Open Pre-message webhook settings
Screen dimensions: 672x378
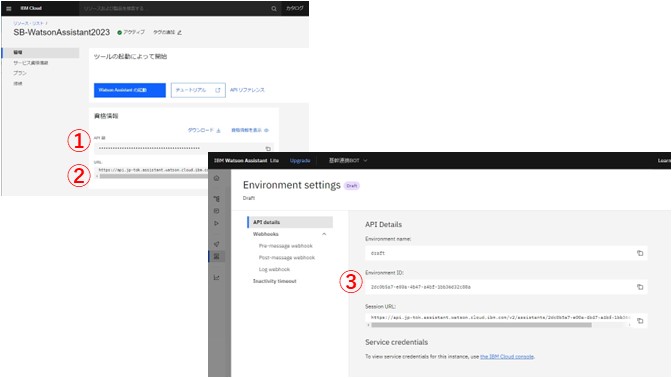(x=285, y=246)
